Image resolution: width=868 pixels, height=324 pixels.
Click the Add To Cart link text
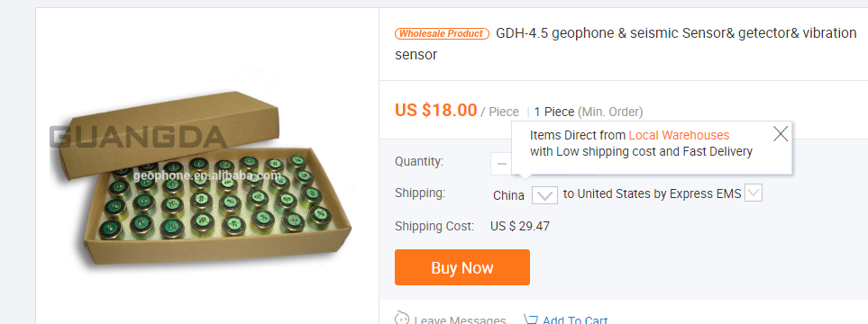(575, 320)
